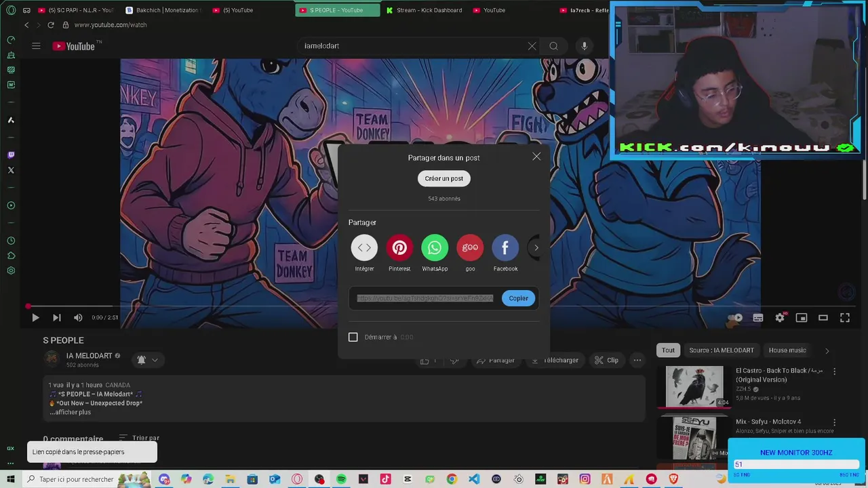Viewport: 868px width, 488px height.
Task: Share the video via the goo icon
Action: point(470,247)
